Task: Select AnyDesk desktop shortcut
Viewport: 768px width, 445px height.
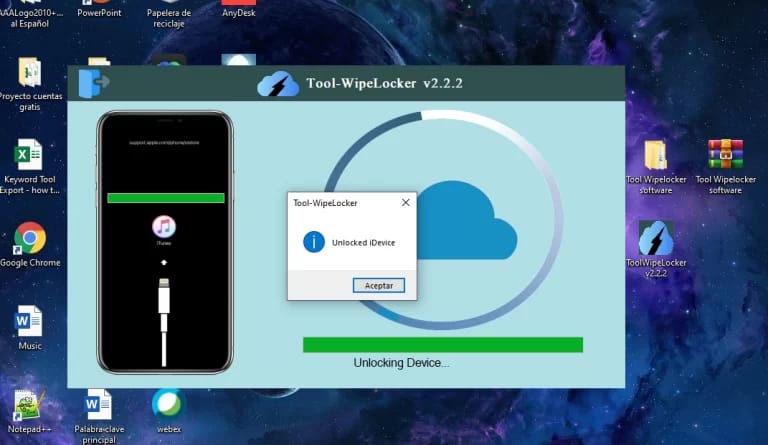Action: pos(239,10)
